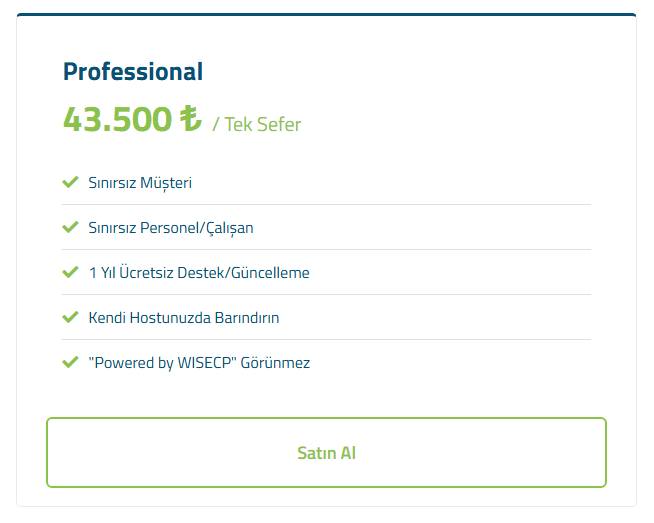654x523 pixels.
Task: Select the checkmark for 1 Yıl Ücretsiz Destek/Güncelleme
Action: click(x=70, y=272)
